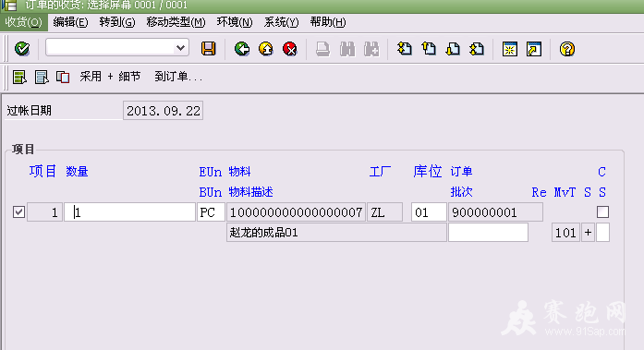This screenshot has width=644, height=350.
Task: Go to the last page icon
Action: [x=477, y=49]
